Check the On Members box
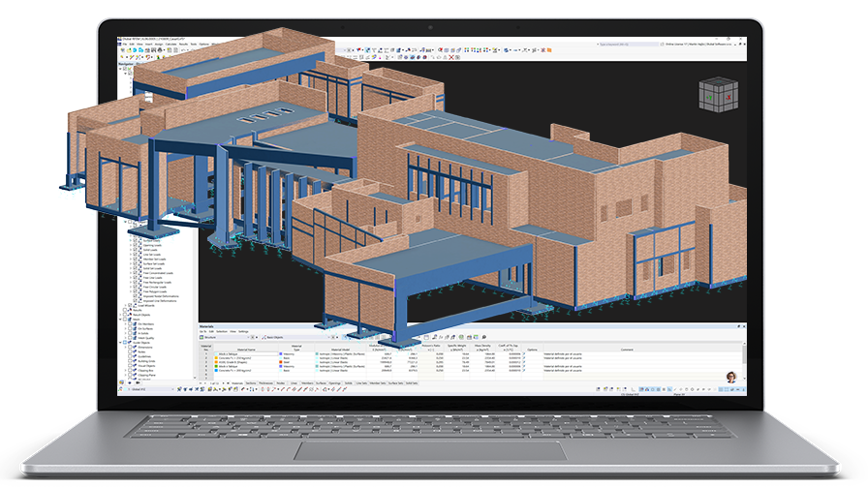The height and width of the screenshot is (488, 868). coord(130,324)
